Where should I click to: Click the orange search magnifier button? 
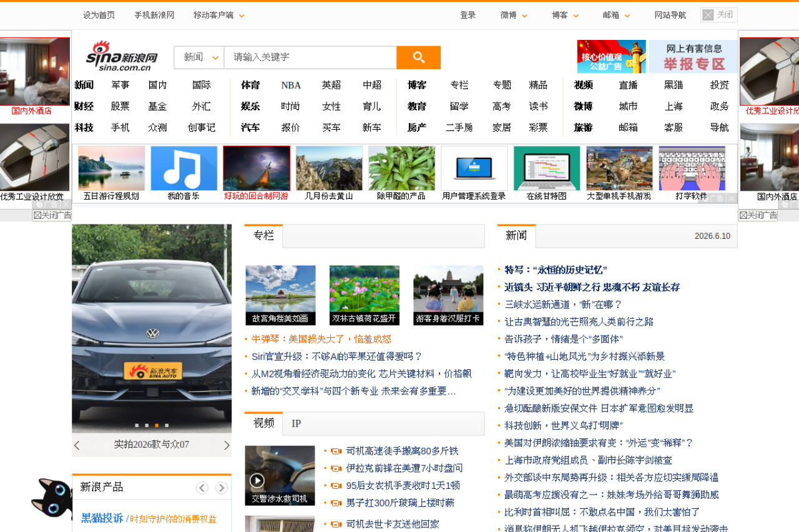(418, 57)
